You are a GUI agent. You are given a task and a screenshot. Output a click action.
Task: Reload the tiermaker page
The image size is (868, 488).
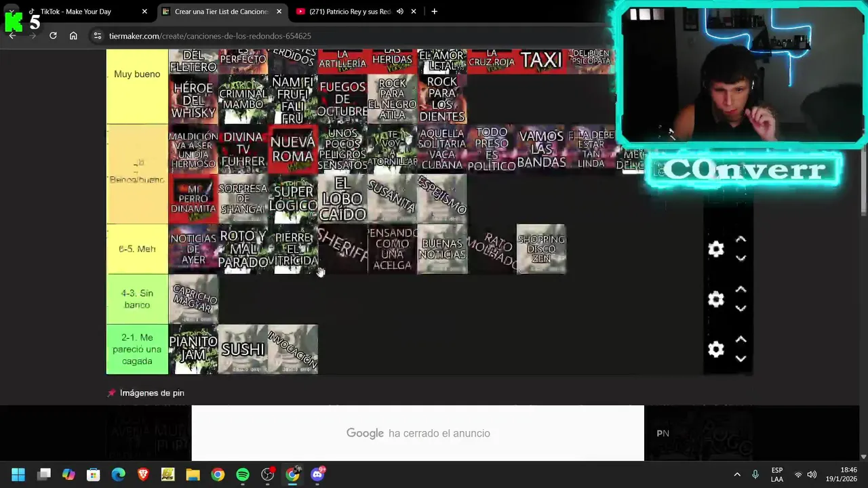click(53, 35)
